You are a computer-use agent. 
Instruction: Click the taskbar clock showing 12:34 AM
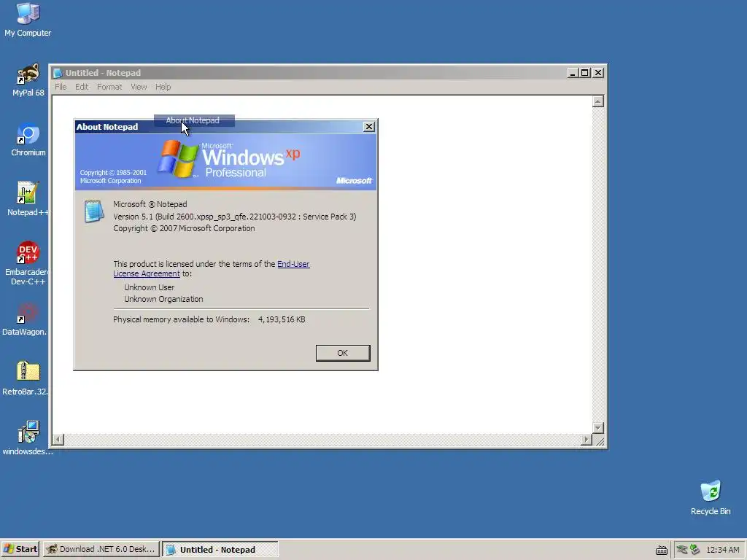click(x=723, y=550)
